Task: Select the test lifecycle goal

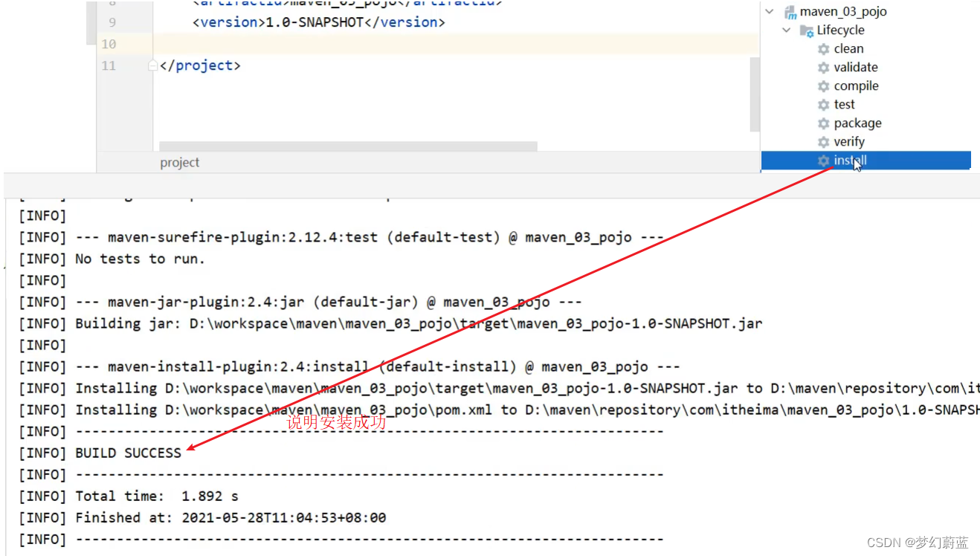Action: (844, 105)
